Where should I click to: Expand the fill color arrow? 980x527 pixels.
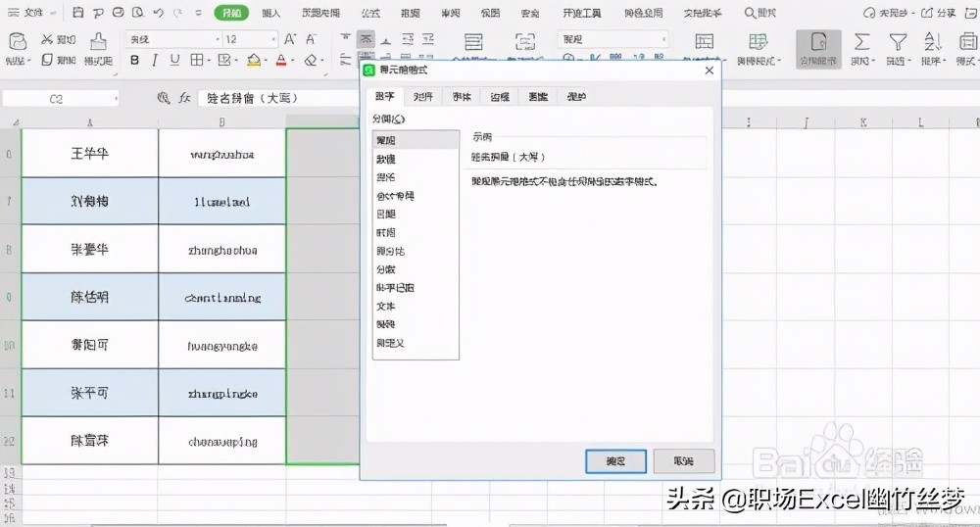(x=267, y=61)
